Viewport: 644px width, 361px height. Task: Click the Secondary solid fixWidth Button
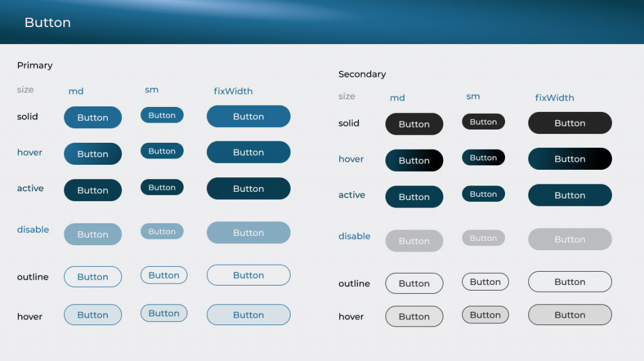point(570,123)
